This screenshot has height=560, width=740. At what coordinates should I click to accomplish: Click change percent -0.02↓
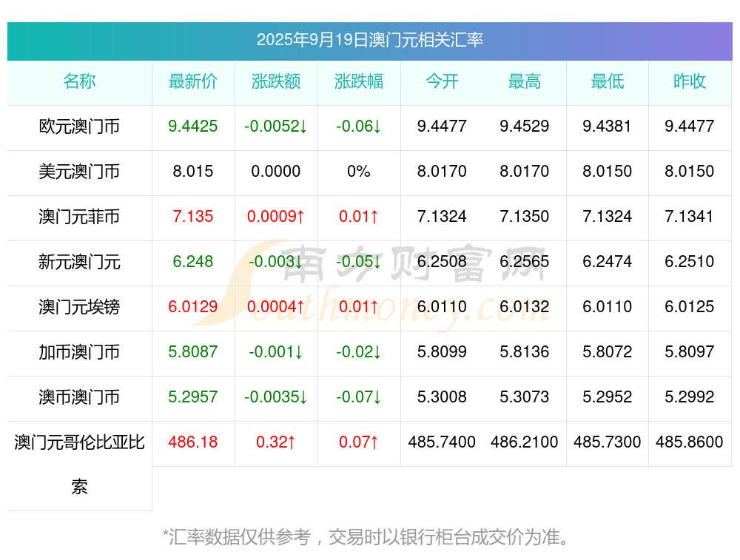(359, 351)
